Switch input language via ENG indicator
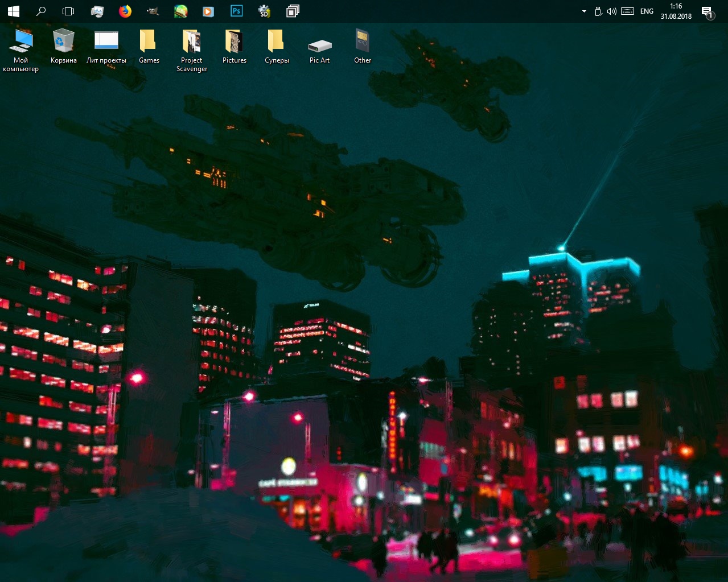Viewport: 728px width, 582px height. click(647, 11)
